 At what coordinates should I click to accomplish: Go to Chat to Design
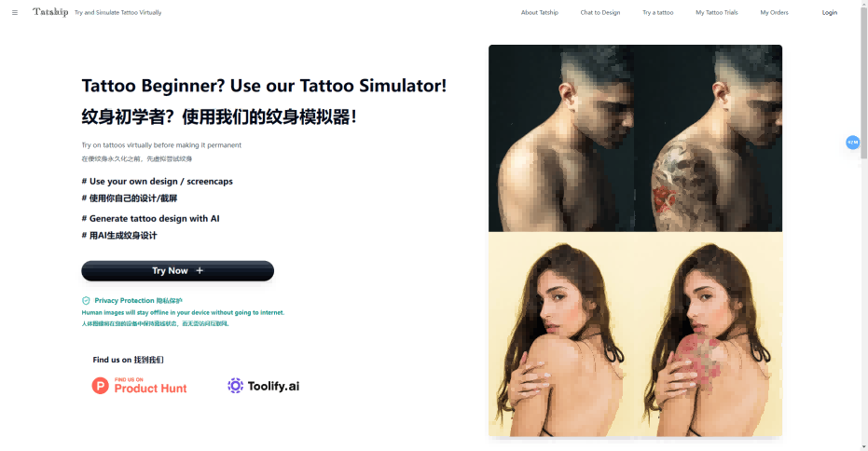coord(600,12)
